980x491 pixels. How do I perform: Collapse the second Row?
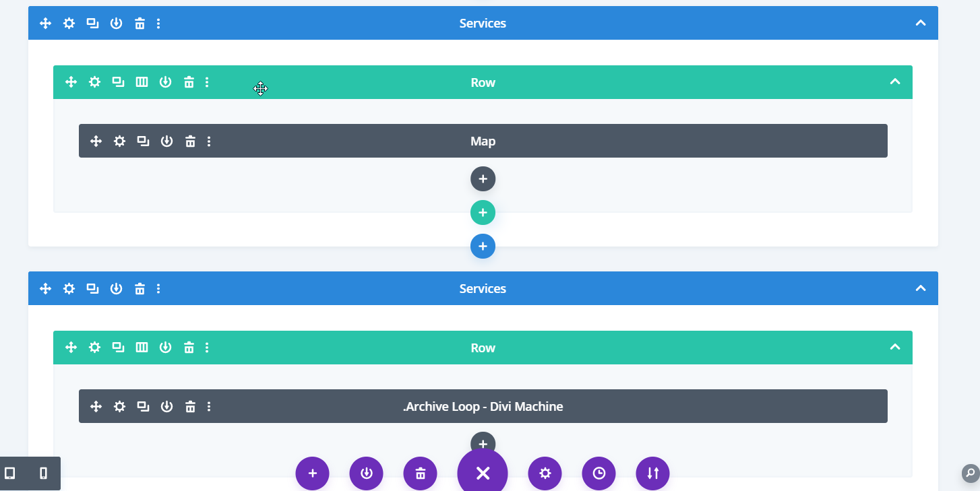click(x=894, y=348)
